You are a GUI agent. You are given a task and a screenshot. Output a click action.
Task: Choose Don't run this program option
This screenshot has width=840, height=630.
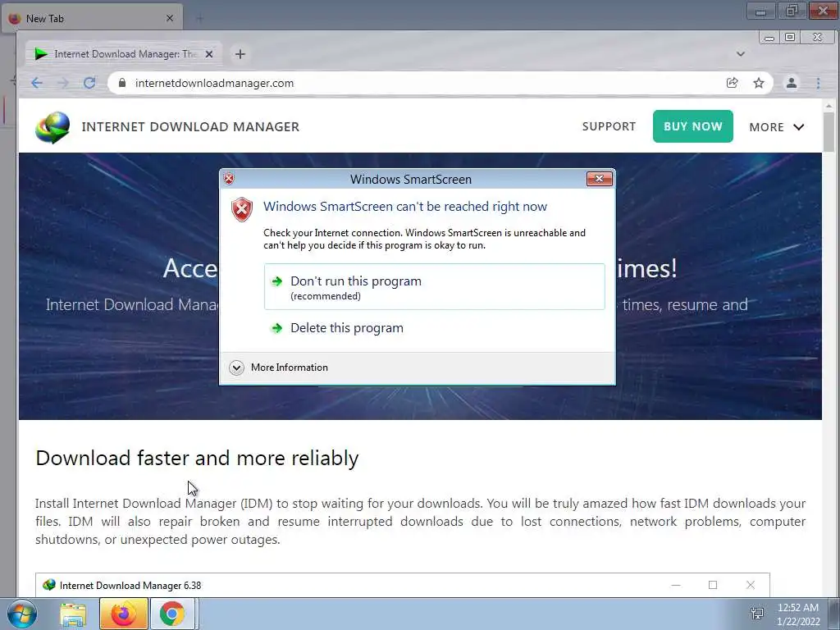pos(435,286)
